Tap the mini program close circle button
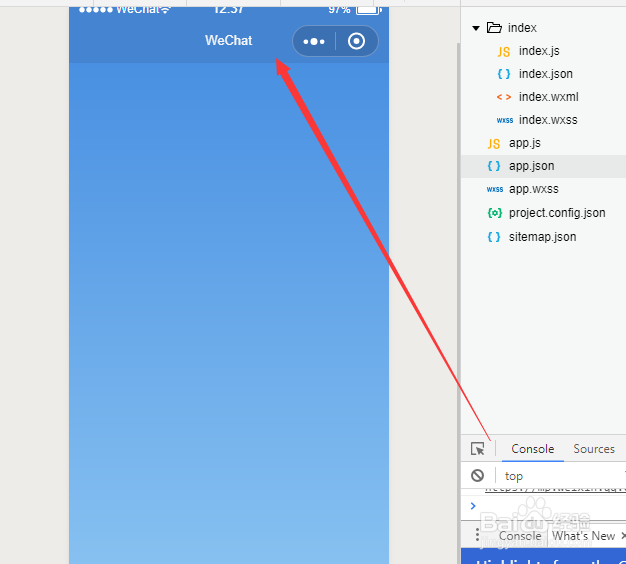 356,41
